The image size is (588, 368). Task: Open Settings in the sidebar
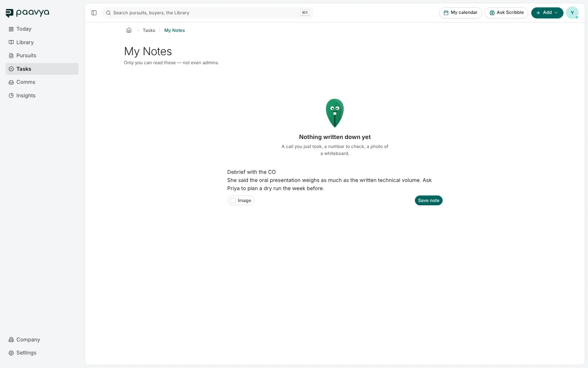coord(42,353)
